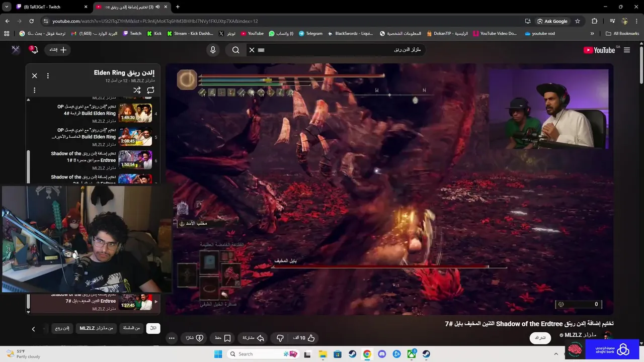Close the Elden Ring playlist panel
This screenshot has width=644, height=362.
coord(34,75)
